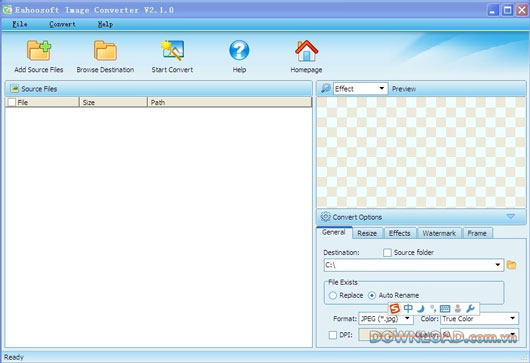
Task: Open the Destination path dropdown
Action: 414,265
